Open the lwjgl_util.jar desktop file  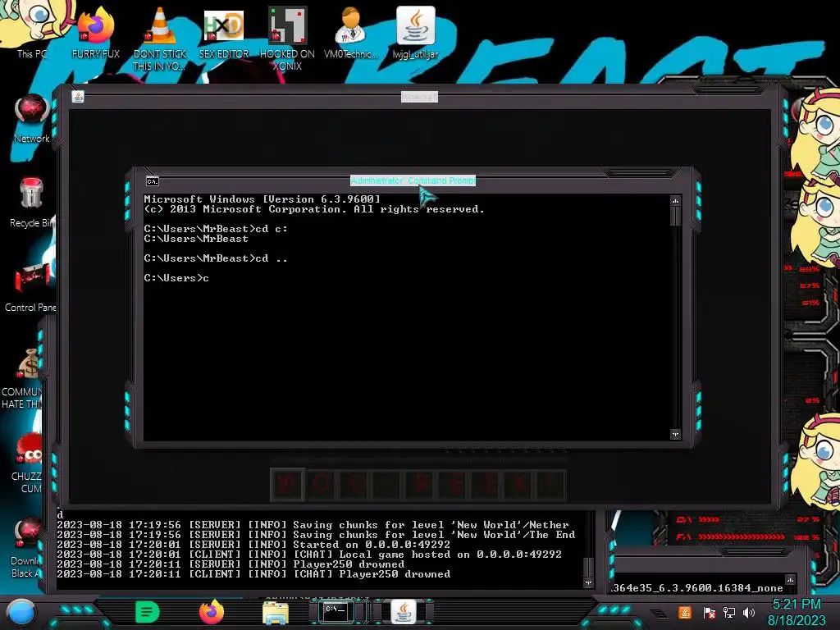[x=415, y=32]
